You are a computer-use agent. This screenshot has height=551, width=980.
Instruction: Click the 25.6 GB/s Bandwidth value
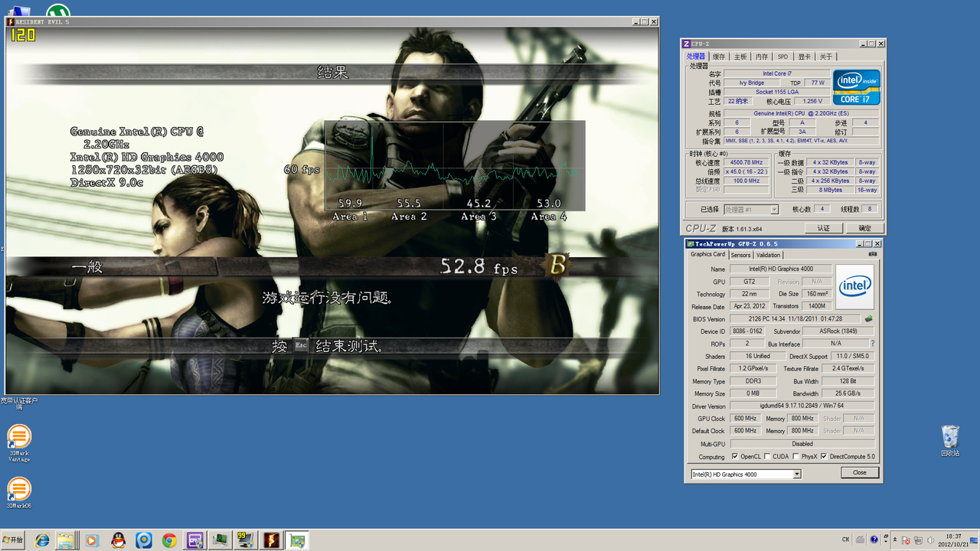pos(848,393)
